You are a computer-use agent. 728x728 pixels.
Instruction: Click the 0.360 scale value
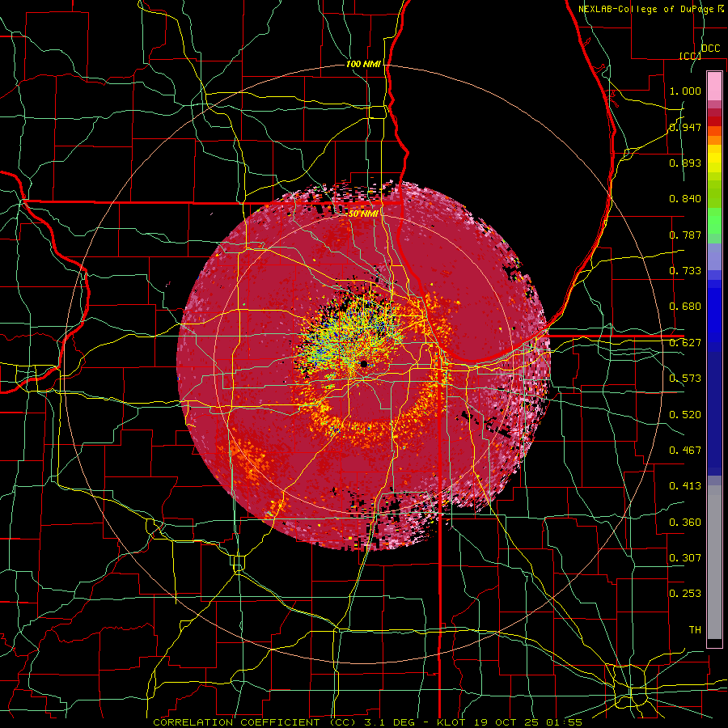click(685, 523)
